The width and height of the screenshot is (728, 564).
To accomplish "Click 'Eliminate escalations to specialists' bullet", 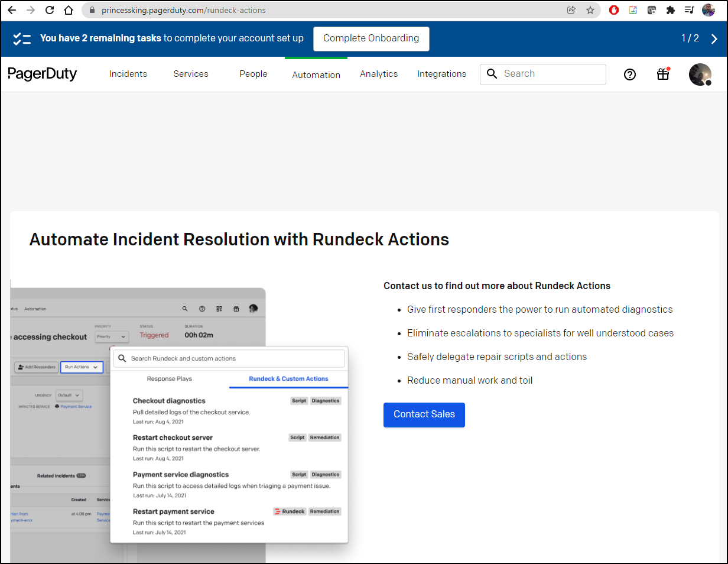I will point(541,333).
